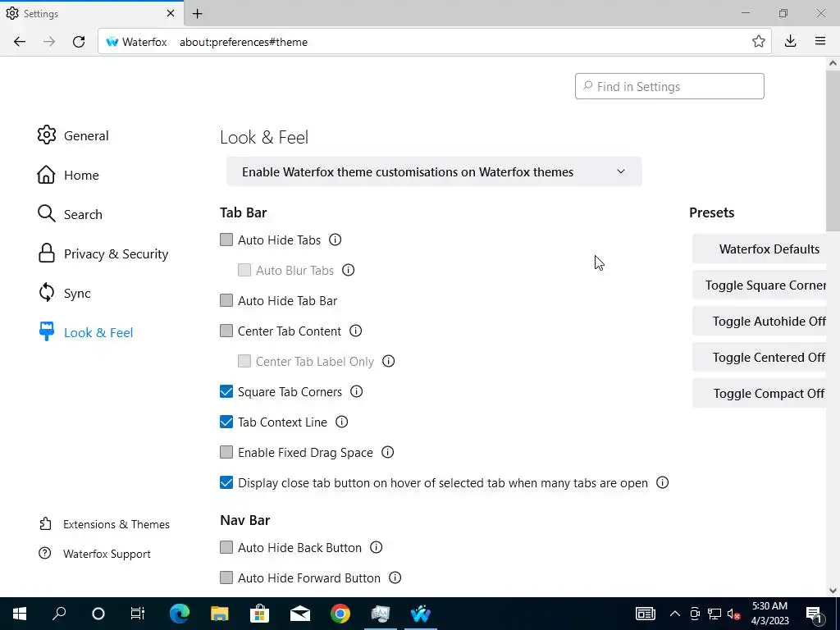
Task: Check Auto Hide Forward Button
Action: (x=226, y=577)
